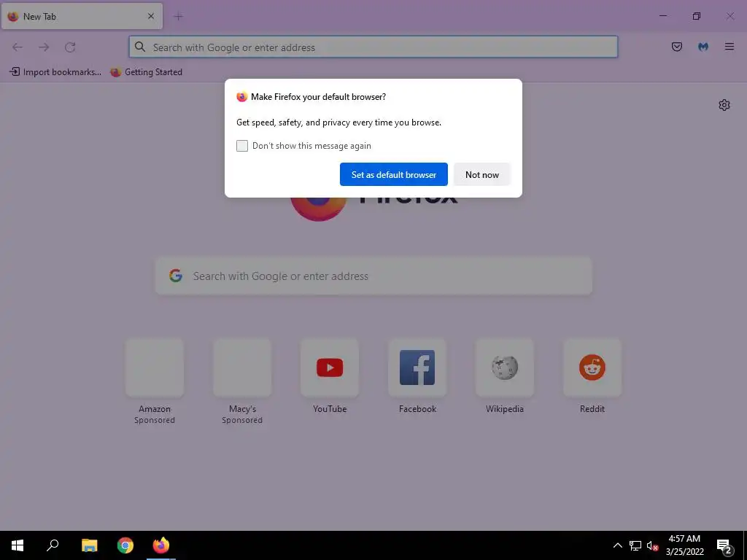
Task: Open the Pocket save icon in toolbar
Action: (676, 47)
